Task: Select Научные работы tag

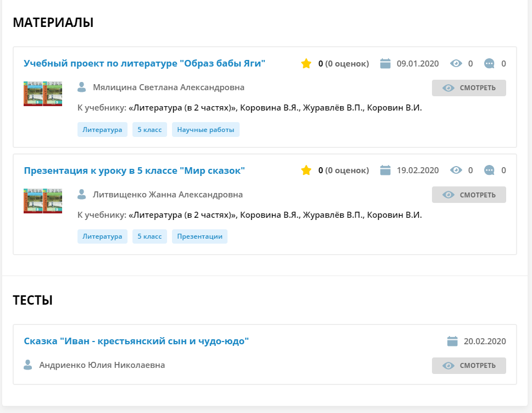Action: [x=206, y=130]
